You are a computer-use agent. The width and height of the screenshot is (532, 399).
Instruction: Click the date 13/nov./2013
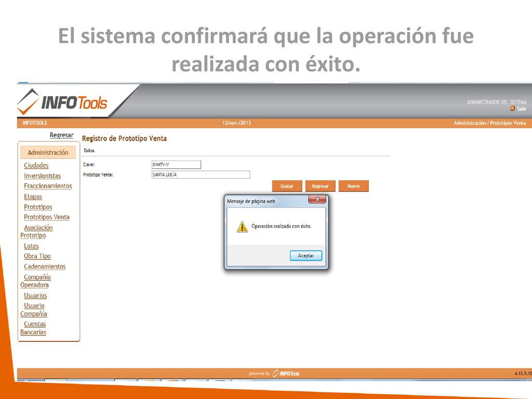click(x=236, y=123)
